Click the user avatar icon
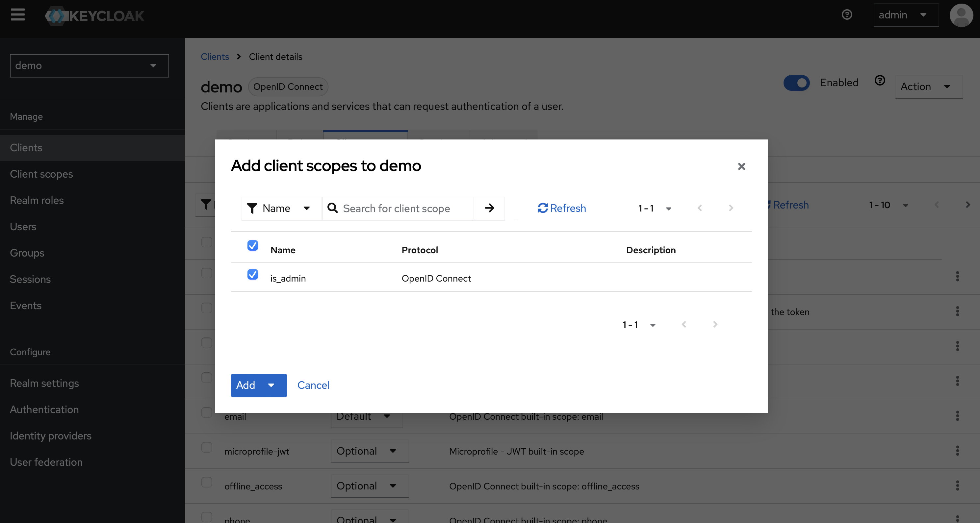980x523 pixels. pos(961,15)
